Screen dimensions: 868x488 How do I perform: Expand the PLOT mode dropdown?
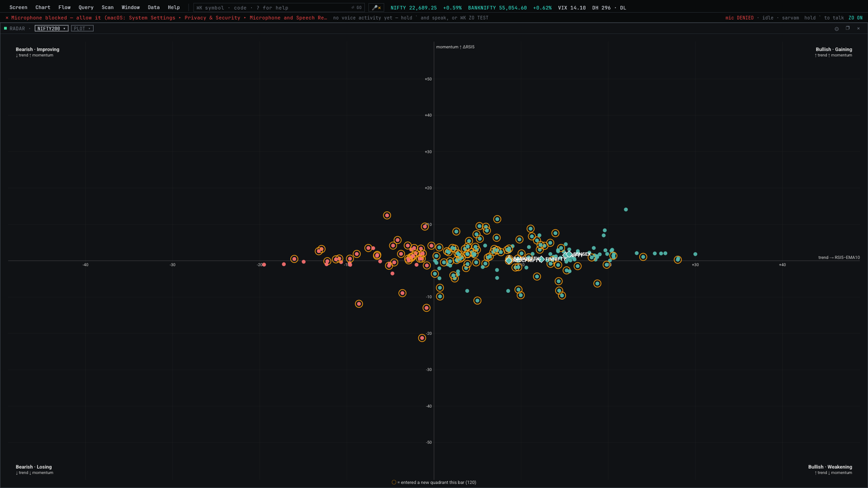pos(82,28)
